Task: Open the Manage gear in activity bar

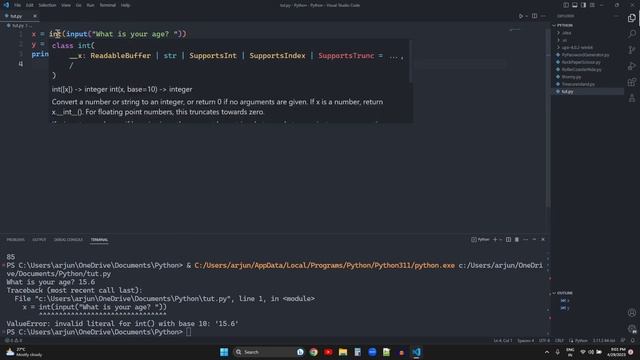Action: (632, 329)
